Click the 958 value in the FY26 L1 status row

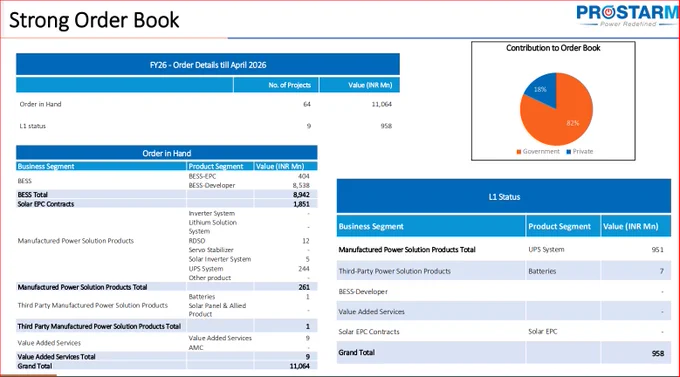(386, 126)
